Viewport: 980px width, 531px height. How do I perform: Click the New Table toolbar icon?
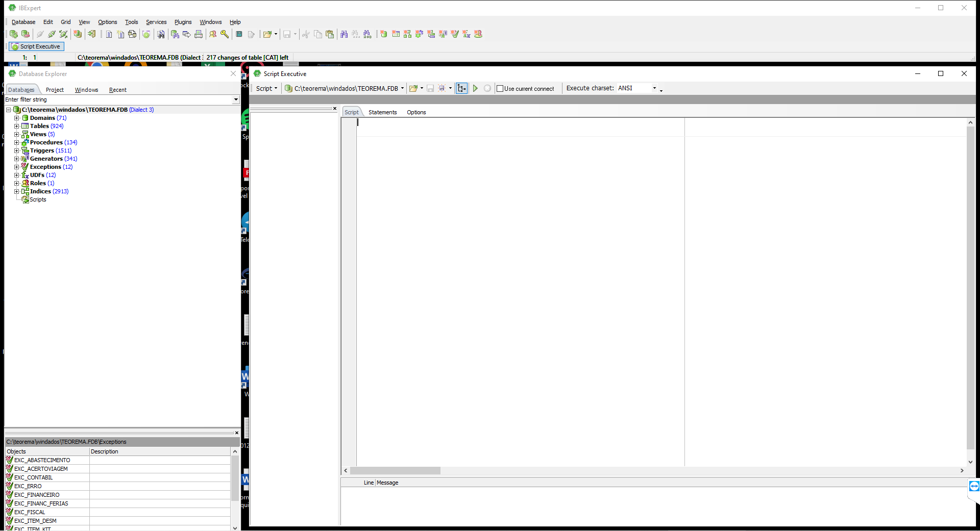(x=396, y=34)
